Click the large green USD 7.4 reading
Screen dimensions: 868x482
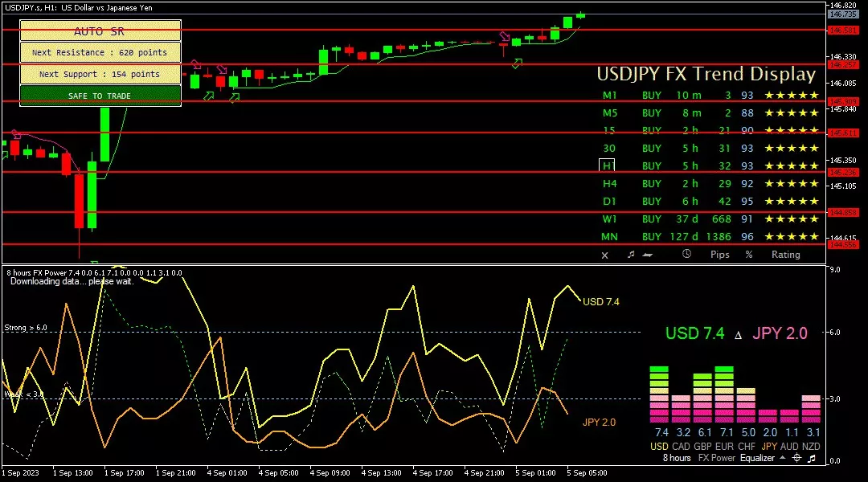(x=694, y=333)
